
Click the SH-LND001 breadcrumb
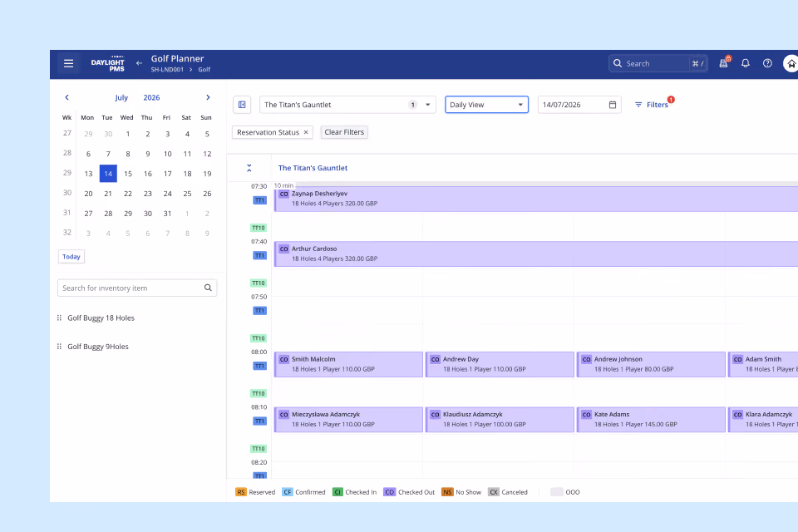click(167, 70)
